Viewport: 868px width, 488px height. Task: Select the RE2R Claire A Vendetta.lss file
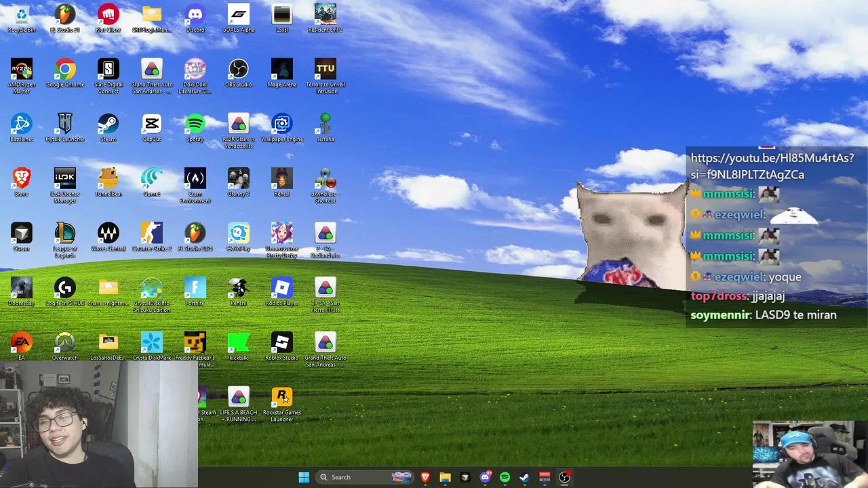(239, 131)
